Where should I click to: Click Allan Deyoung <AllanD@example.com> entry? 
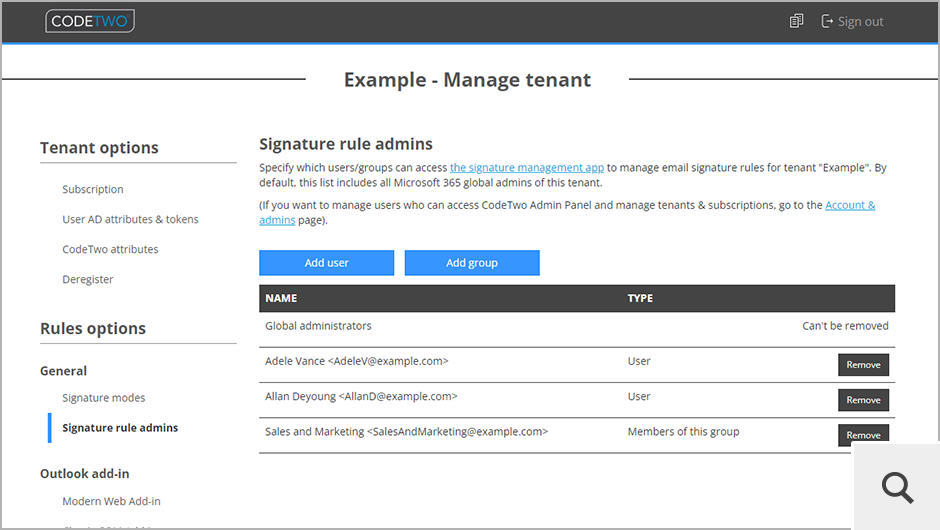(361, 396)
